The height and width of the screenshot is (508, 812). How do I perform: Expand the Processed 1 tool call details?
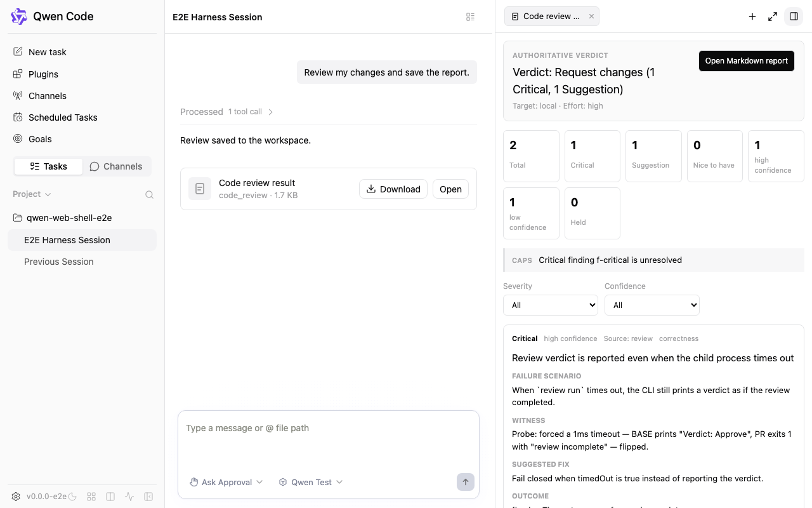(x=226, y=112)
